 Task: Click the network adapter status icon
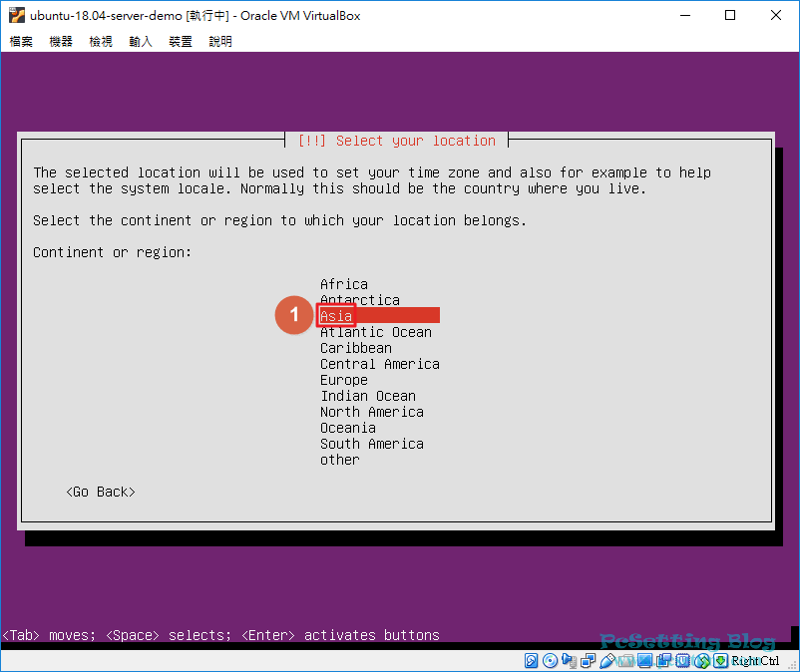pyautogui.click(x=589, y=661)
